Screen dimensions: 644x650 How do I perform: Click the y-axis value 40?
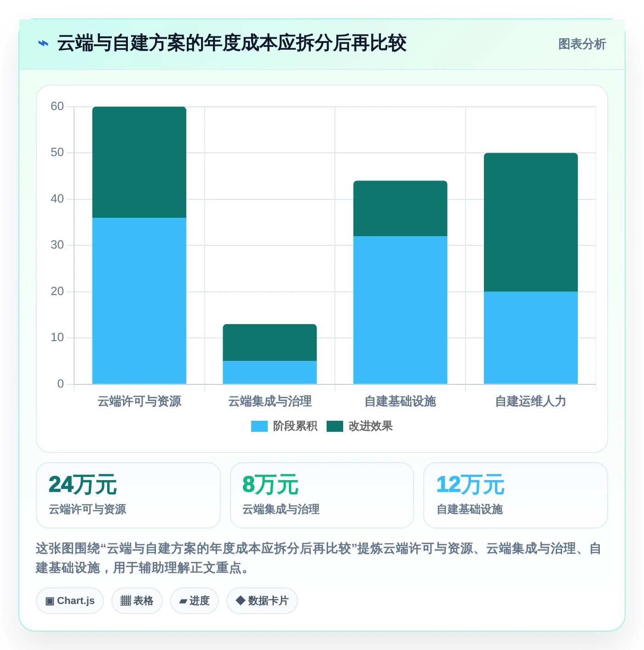click(57, 199)
